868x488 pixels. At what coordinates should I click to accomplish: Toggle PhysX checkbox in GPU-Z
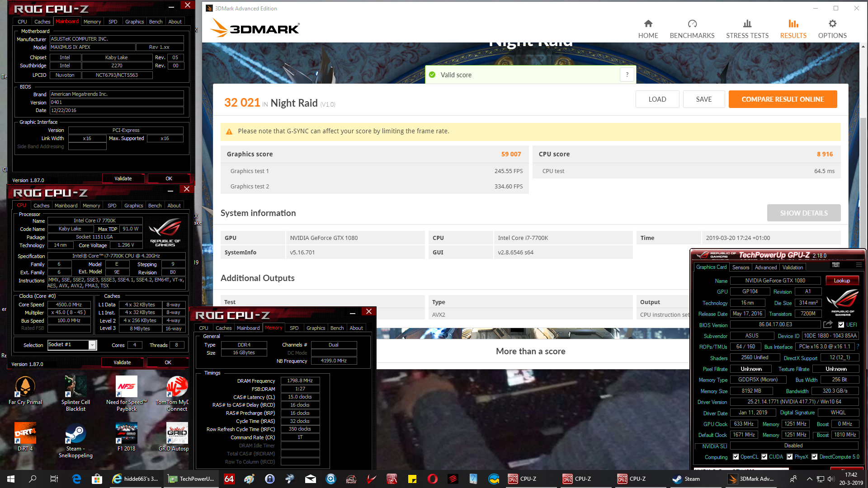tap(789, 457)
